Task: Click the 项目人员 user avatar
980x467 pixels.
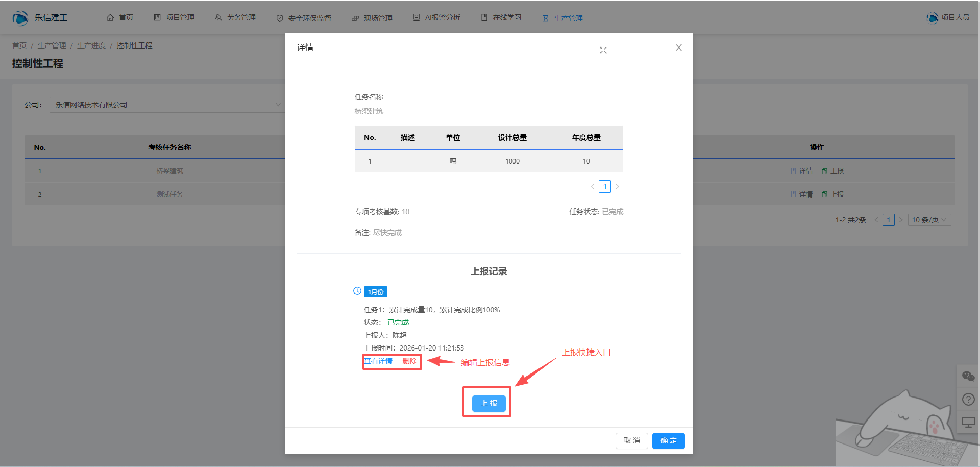Action: (932, 18)
